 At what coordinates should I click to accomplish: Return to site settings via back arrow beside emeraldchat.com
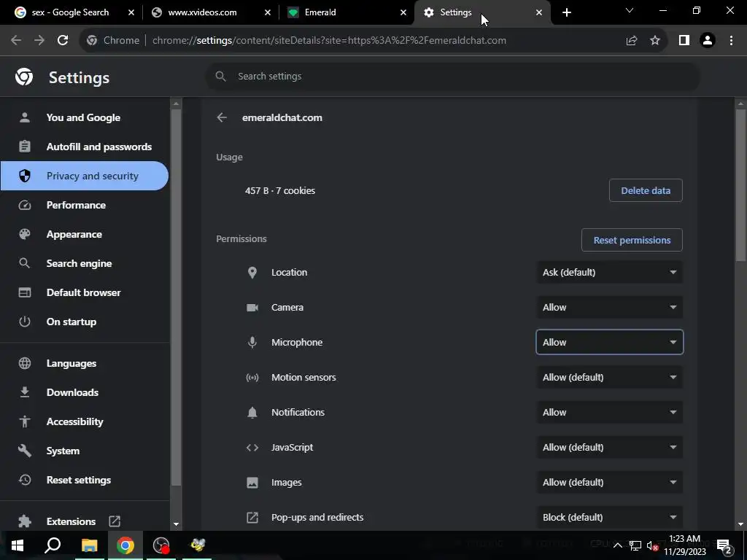(x=222, y=117)
